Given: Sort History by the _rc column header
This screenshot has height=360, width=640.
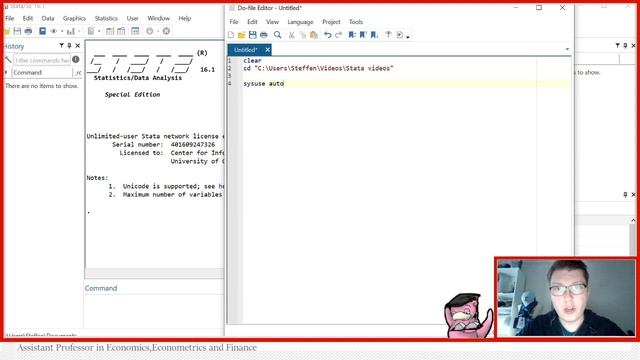Looking at the screenshot, I should coord(78,73).
